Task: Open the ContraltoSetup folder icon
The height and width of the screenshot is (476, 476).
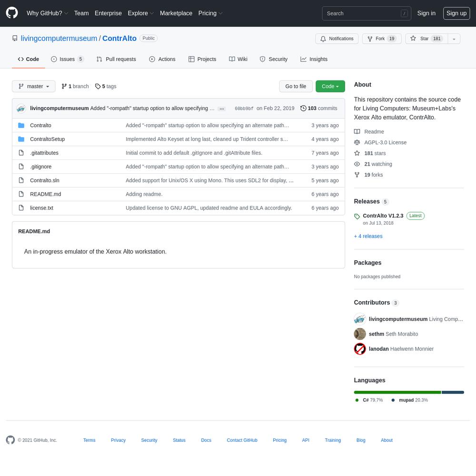Action: coord(21,139)
